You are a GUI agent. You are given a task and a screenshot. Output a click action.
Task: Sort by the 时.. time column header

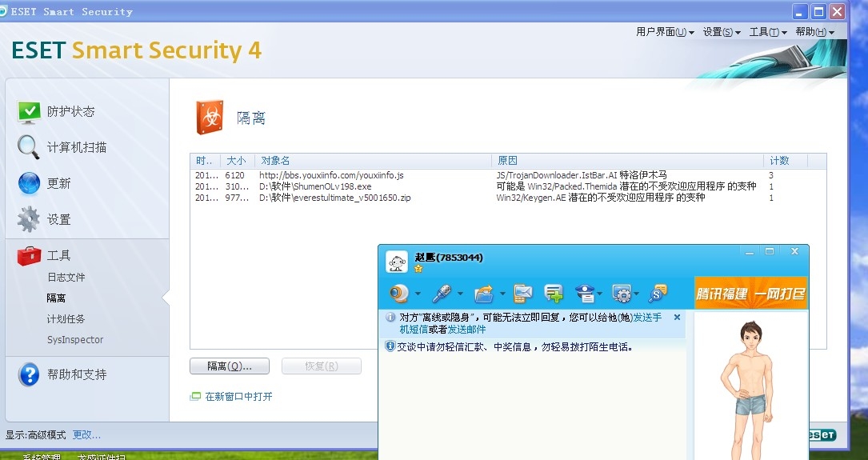pyautogui.click(x=206, y=161)
